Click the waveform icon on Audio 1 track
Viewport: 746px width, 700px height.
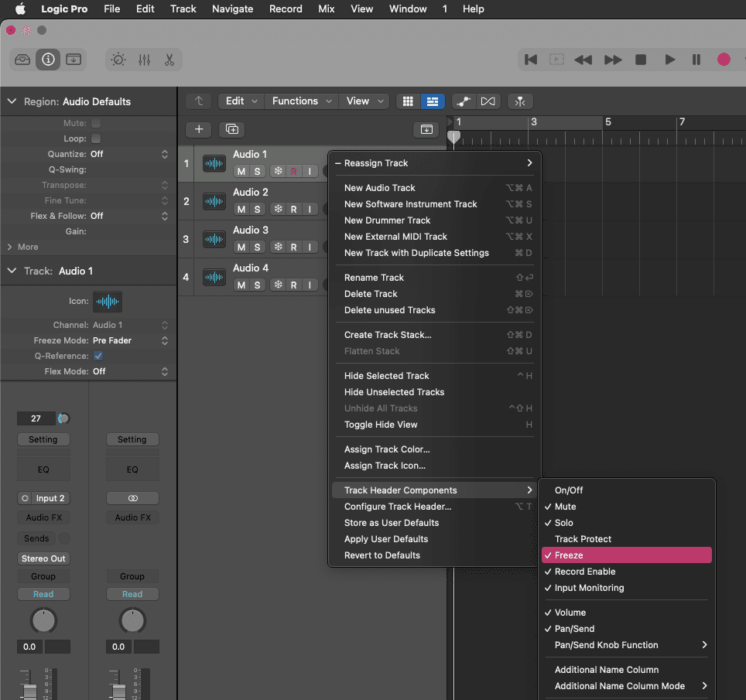point(214,163)
